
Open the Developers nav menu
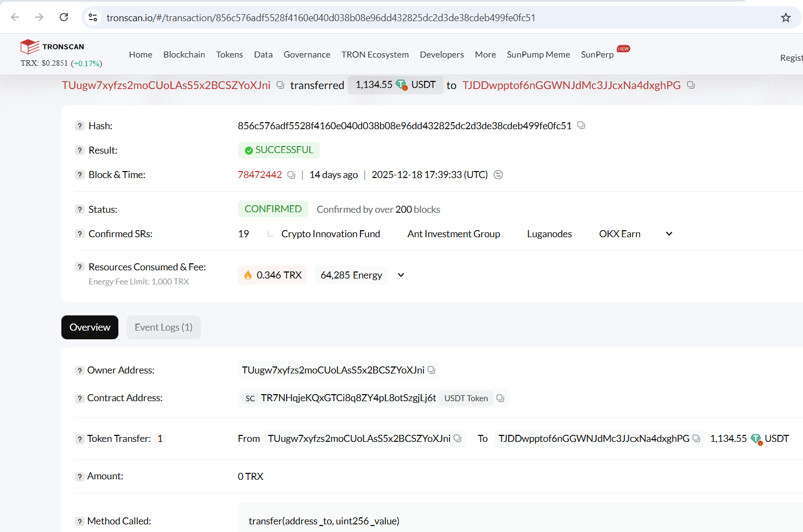441,54
